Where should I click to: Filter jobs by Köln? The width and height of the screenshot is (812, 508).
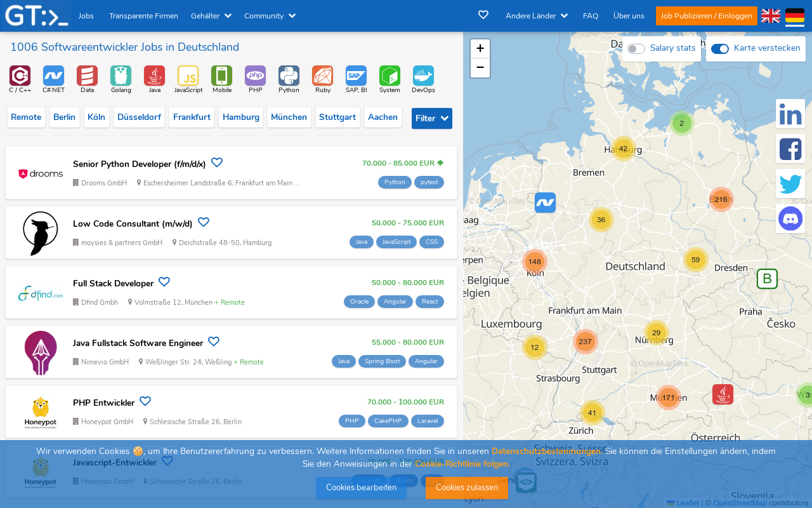pos(96,117)
